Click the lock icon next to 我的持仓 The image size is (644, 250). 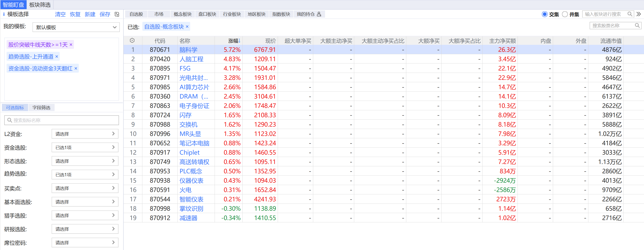(x=319, y=14)
